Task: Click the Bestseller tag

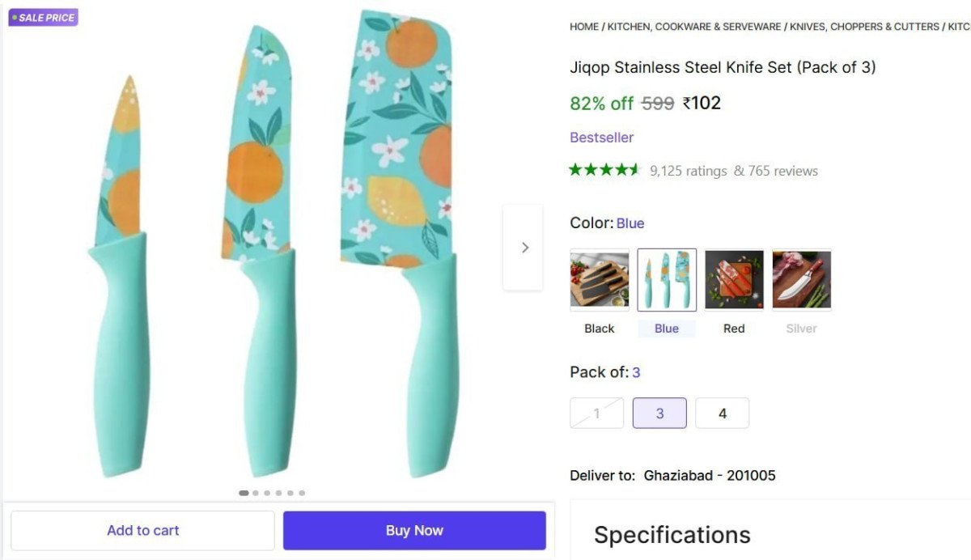Action: (601, 137)
